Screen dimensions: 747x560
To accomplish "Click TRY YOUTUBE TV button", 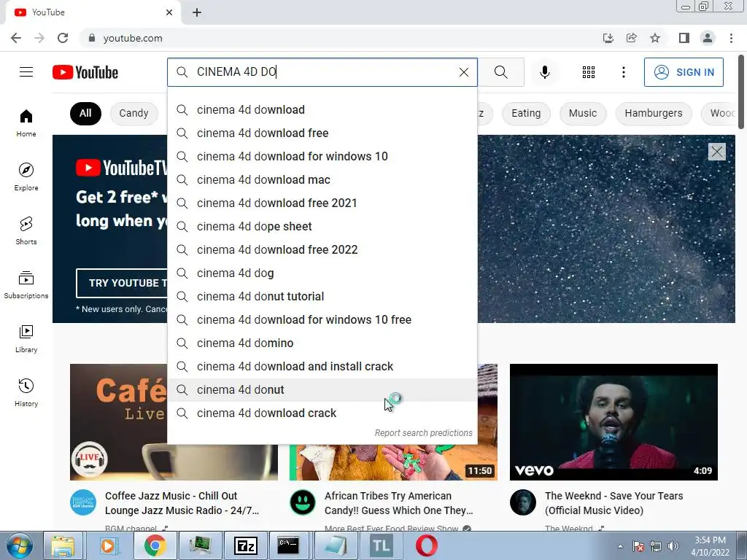I will pos(122,283).
